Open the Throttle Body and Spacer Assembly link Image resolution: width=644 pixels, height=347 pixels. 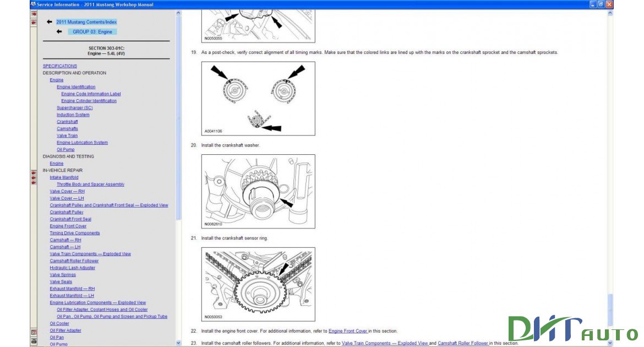[x=90, y=184]
